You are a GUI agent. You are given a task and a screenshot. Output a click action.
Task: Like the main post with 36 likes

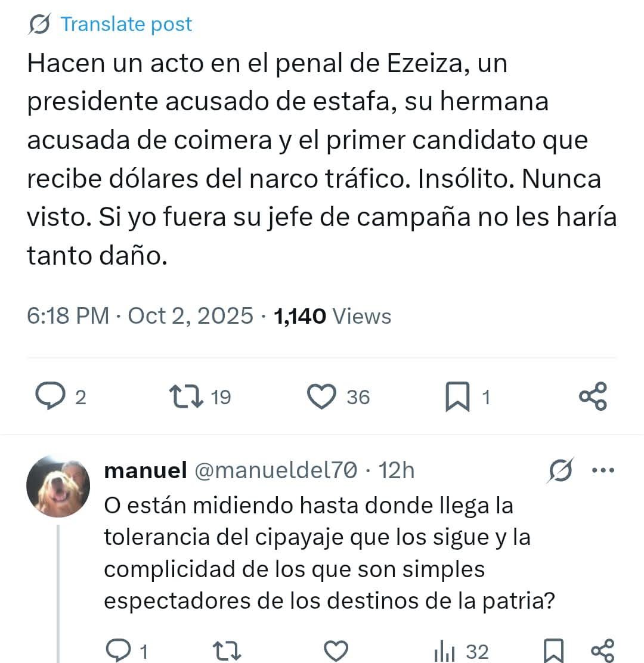click(322, 396)
